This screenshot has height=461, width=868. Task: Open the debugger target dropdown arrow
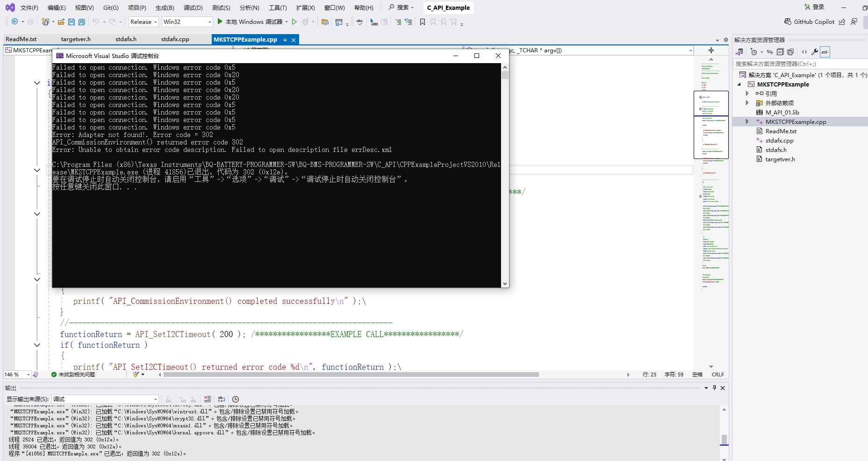(287, 22)
